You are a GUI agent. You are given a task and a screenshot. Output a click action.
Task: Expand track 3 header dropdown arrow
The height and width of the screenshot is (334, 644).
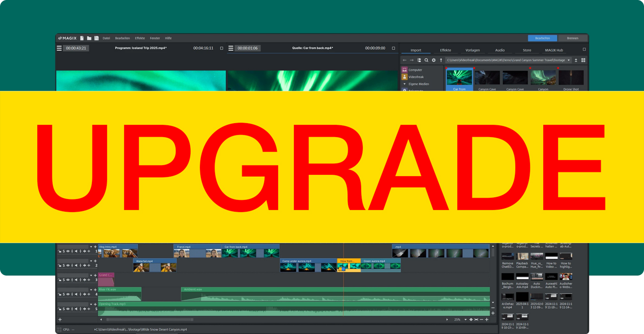(91, 276)
